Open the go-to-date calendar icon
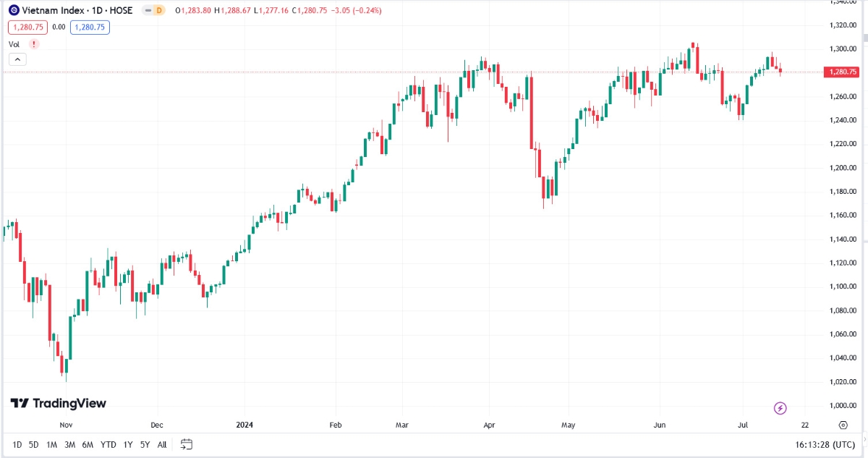The width and height of the screenshot is (868, 458). (x=187, y=444)
